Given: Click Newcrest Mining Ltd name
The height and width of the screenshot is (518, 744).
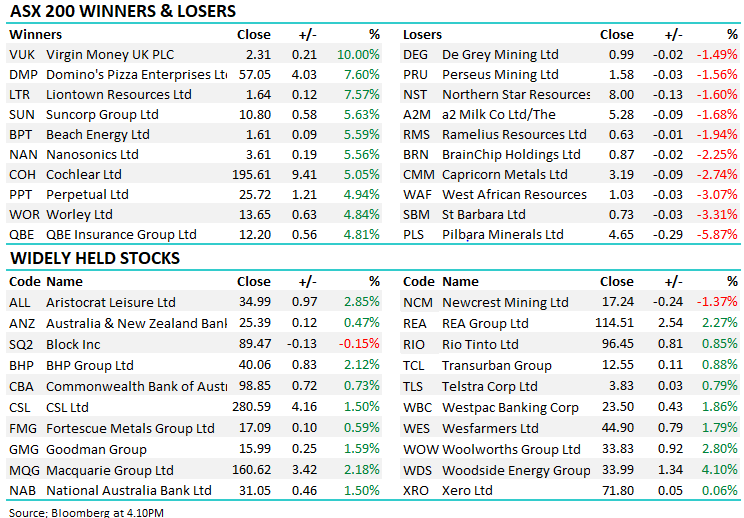Looking at the screenshot, I should [506, 303].
